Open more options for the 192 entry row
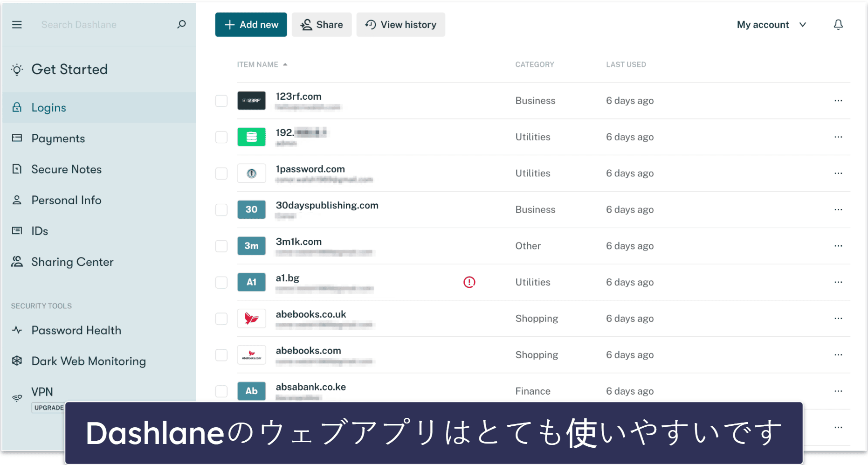This screenshot has height=465, width=868. [838, 137]
